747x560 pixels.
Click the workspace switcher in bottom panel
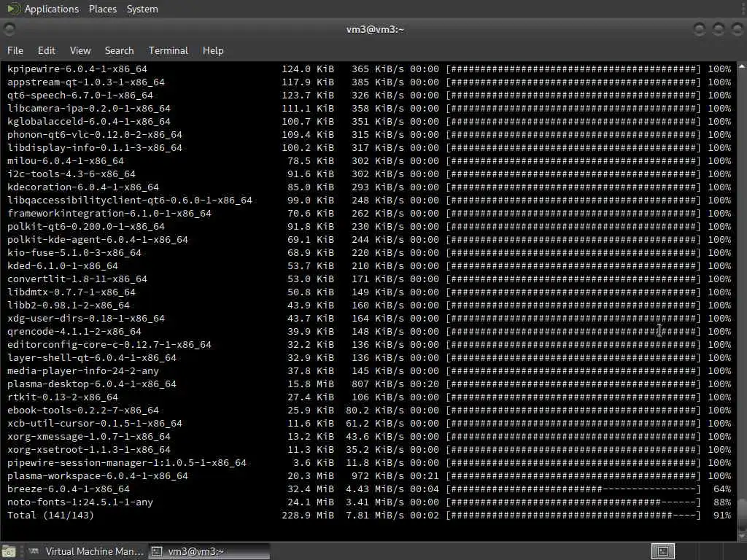[662, 551]
